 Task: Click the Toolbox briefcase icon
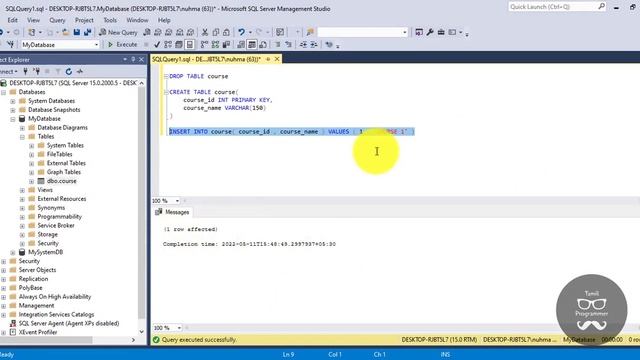(x=441, y=32)
